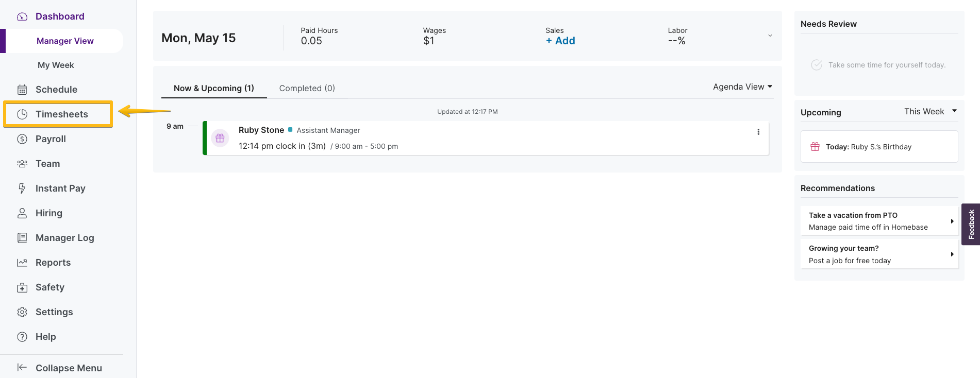Click the Add sales link

pyautogui.click(x=560, y=41)
